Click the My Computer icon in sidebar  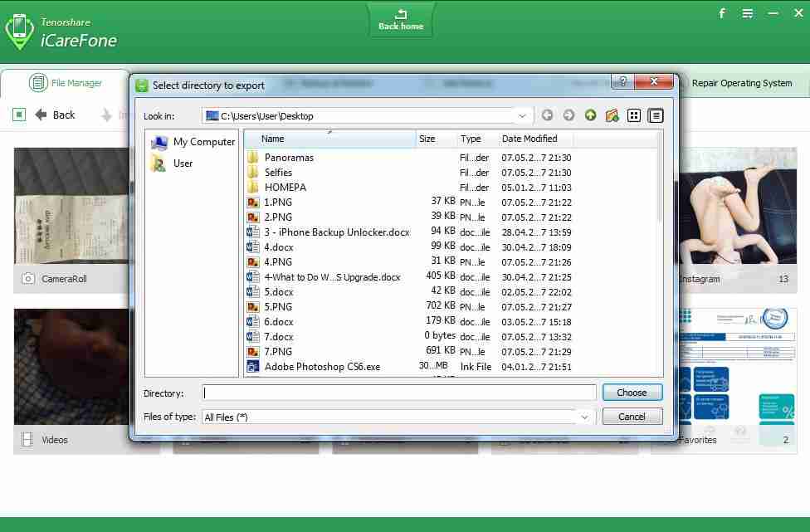pos(159,142)
